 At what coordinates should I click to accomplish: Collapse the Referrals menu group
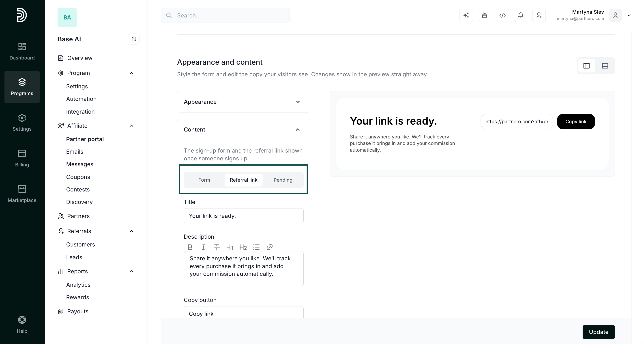tap(131, 231)
